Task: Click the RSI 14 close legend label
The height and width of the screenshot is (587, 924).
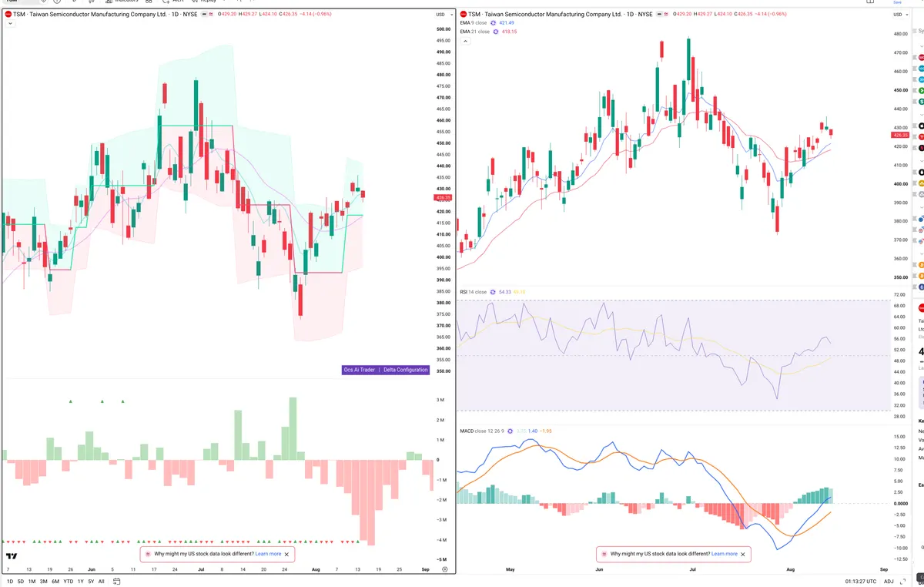Action: pos(474,292)
